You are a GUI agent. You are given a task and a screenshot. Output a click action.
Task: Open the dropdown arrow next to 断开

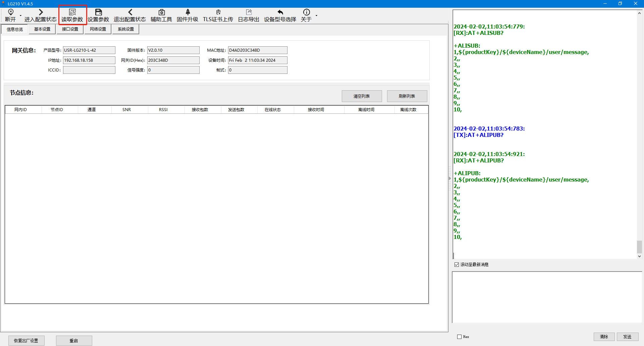20,15
